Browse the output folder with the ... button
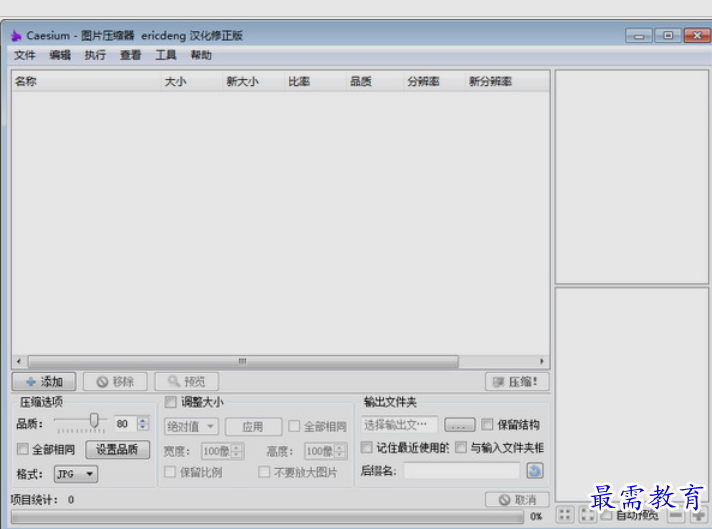The width and height of the screenshot is (712, 529). point(460,425)
